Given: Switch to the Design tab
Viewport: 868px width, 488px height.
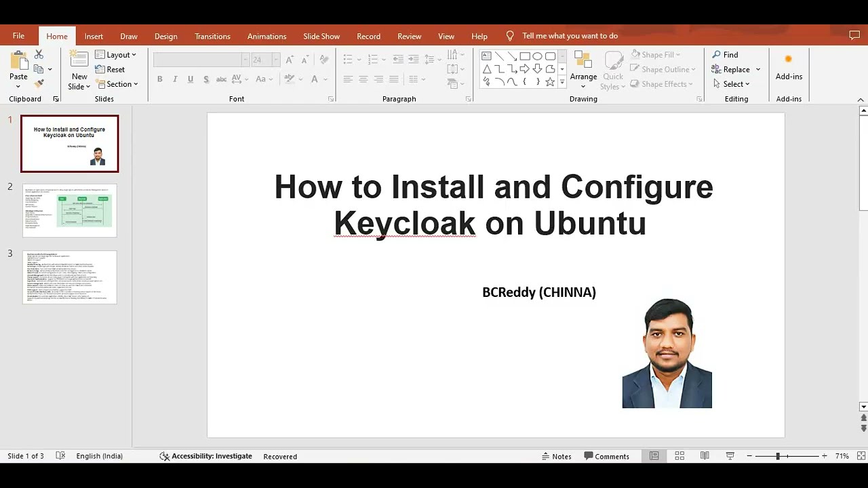Looking at the screenshot, I should (165, 37).
